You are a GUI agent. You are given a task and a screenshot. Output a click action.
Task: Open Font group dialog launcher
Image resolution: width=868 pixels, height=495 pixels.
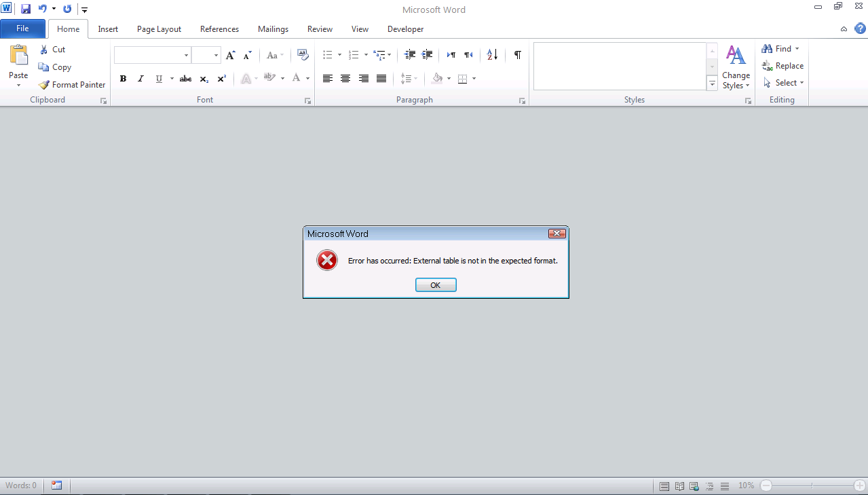(x=308, y=100)
